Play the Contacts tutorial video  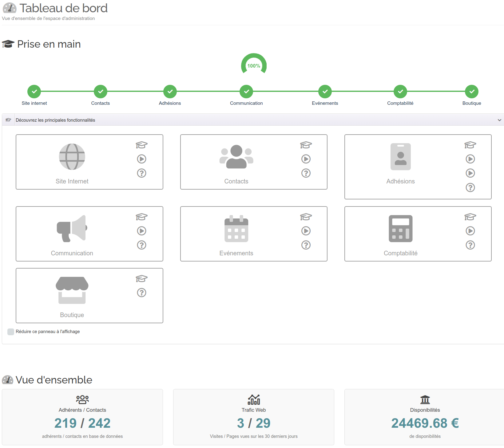click(306, 159)
